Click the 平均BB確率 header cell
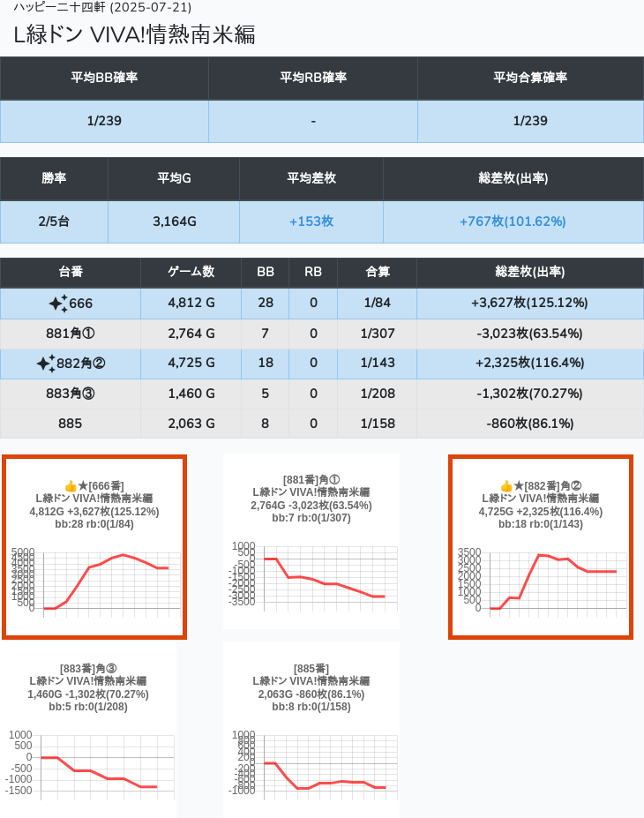Image resolution: width=644 pixels, height=818 pixels. (104, 78)
